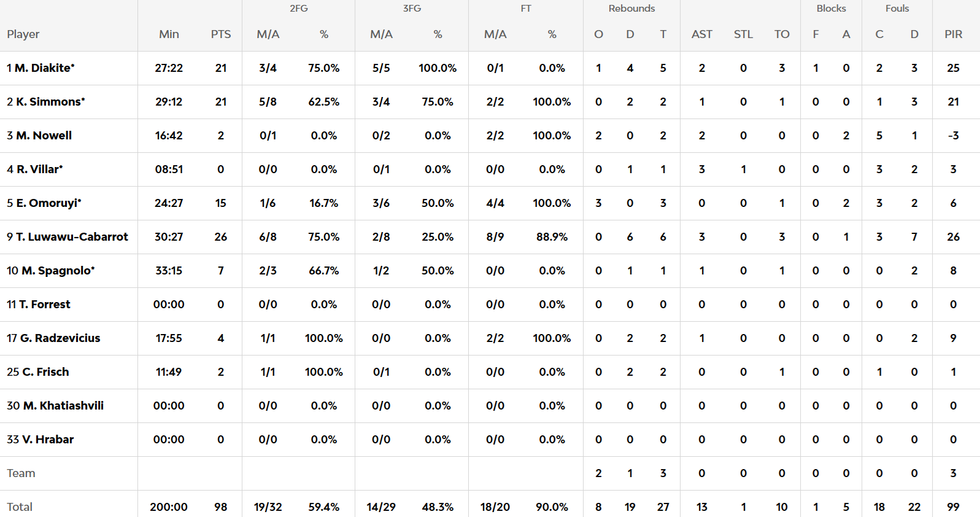Click the Rebounds group header

pyautogui.click(x=631, y=9)
